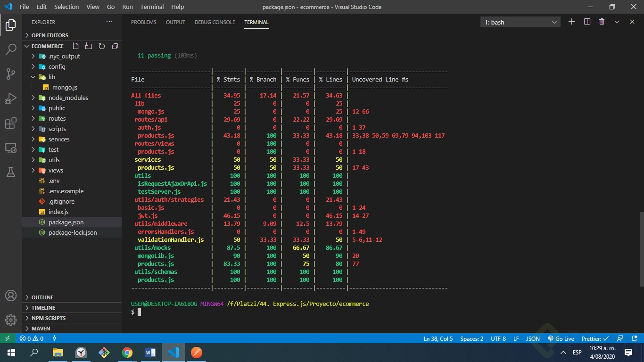Switch to the PROBLEMS tab
This screenshot has width=644, height=362.
[144, 22]
